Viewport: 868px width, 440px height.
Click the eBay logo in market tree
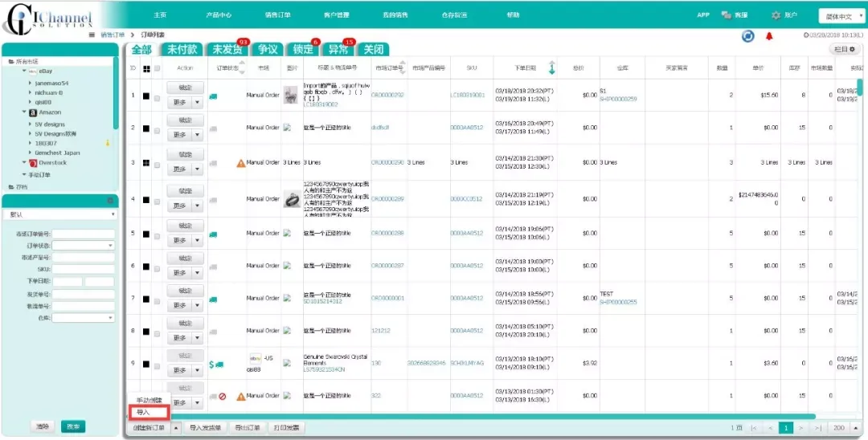coord(33,71)
